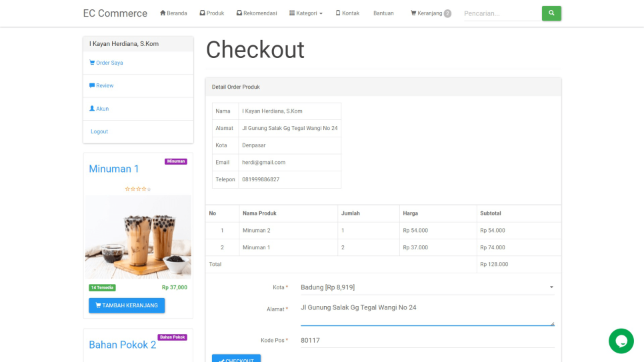Click the Kota dropdown arrow

[551, 287]
